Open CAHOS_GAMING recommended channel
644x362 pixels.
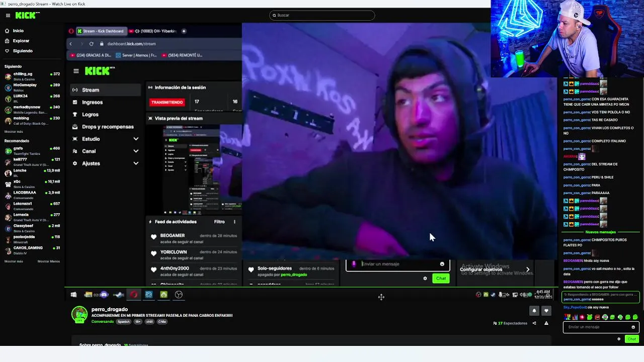tap(32, 250)
